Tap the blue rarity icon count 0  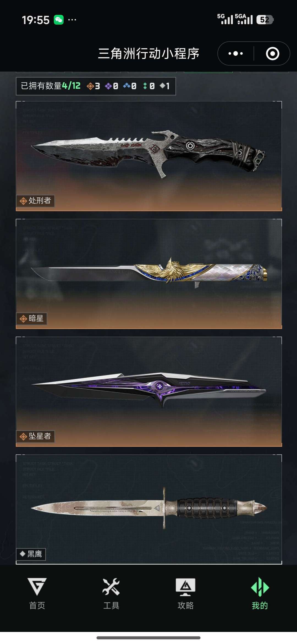click(130, 86)
